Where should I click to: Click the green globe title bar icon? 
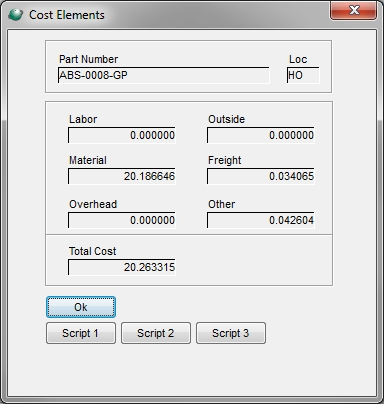pyautogui.click(x=15, y=15)
